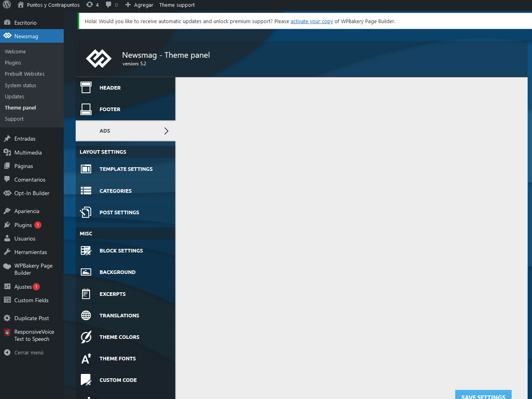
Task: Select Theme panel submenu item
Action: [x=20, y=108]
